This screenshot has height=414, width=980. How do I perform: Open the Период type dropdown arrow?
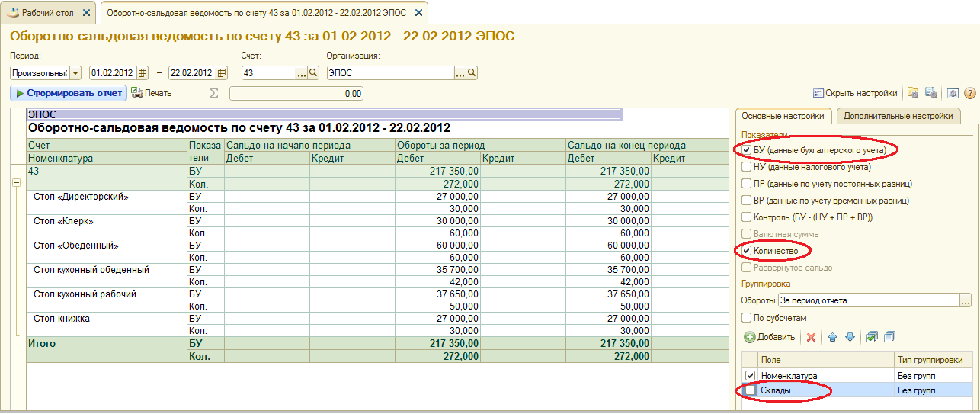click(75, 73)
